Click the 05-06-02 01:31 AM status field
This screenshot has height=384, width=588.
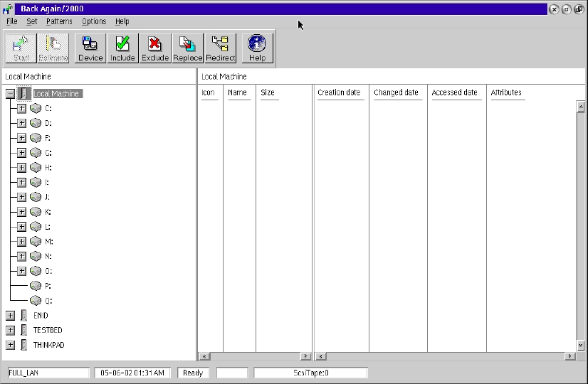[x=132, y=373]
